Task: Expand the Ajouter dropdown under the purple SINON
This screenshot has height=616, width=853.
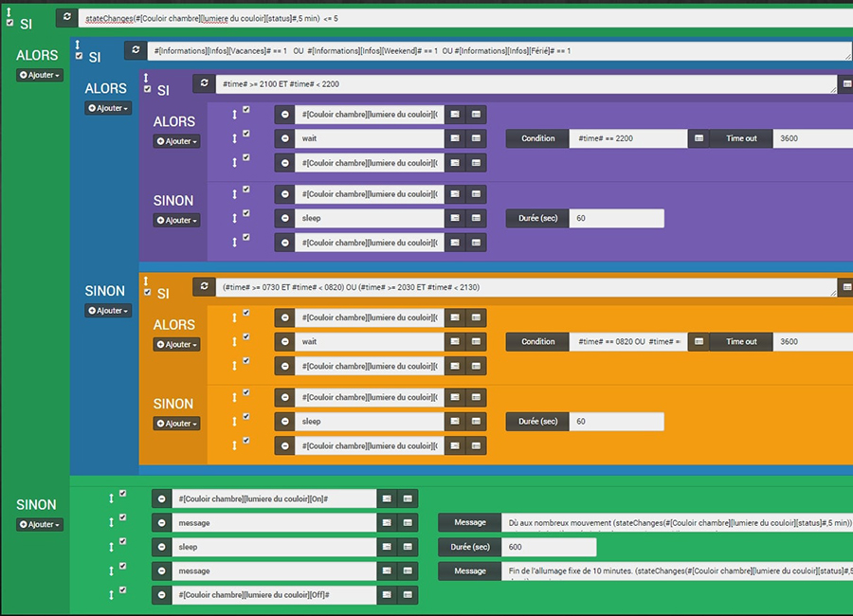Action: [x=176, y=221]
